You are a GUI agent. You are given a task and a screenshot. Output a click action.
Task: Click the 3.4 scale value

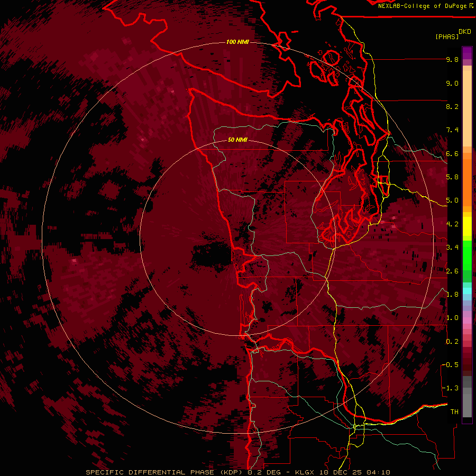tap(452, 248)
